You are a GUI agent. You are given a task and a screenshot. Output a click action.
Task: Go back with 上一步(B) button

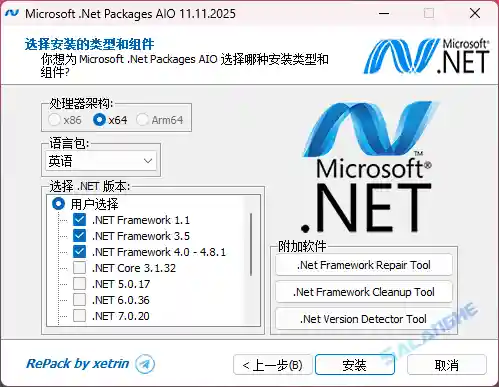click(x=273, y=365)
